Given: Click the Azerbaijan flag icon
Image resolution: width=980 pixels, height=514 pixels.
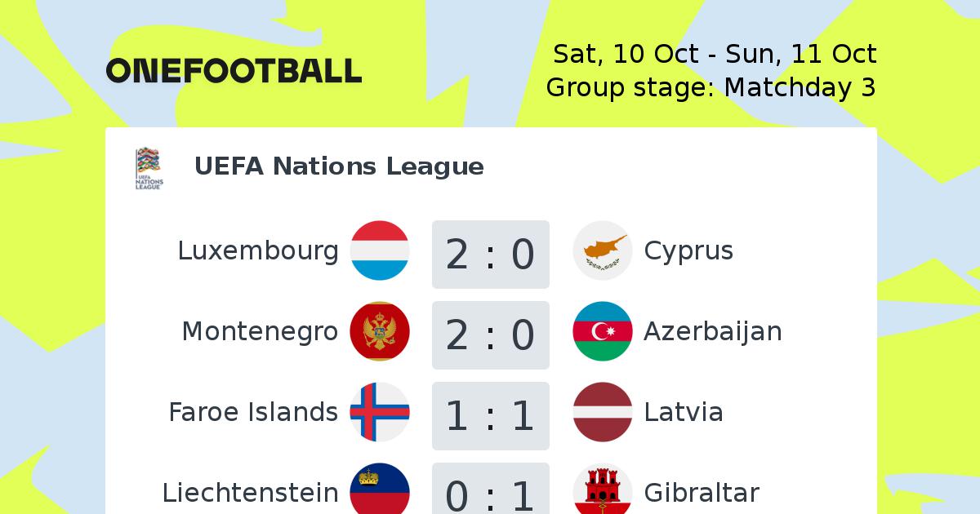Looking at the screenshot, I should pyautogui.click(x=603, y=331).
